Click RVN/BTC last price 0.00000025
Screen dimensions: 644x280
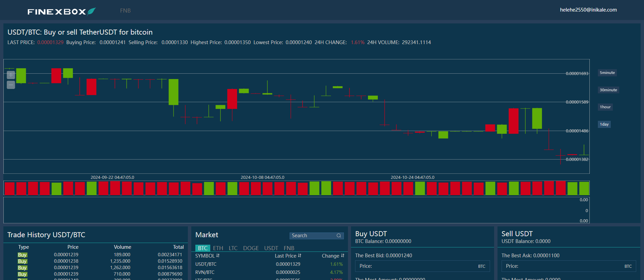coord(288,272)
